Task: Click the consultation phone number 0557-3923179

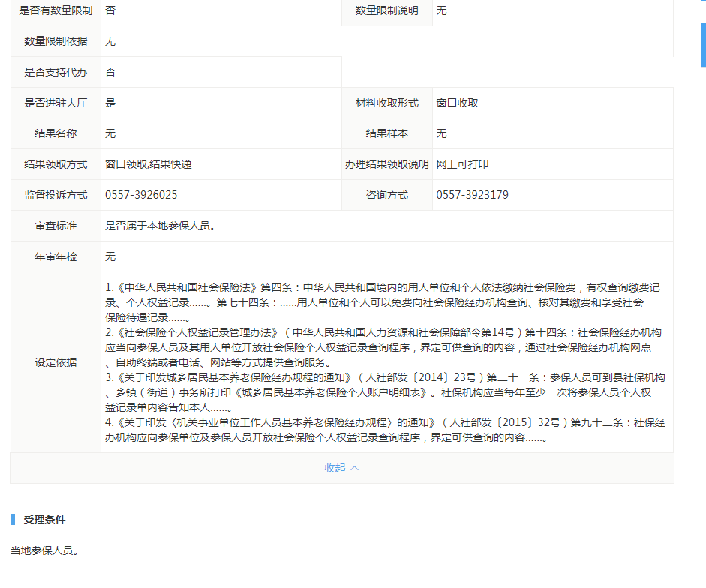Action: (472, 195)
